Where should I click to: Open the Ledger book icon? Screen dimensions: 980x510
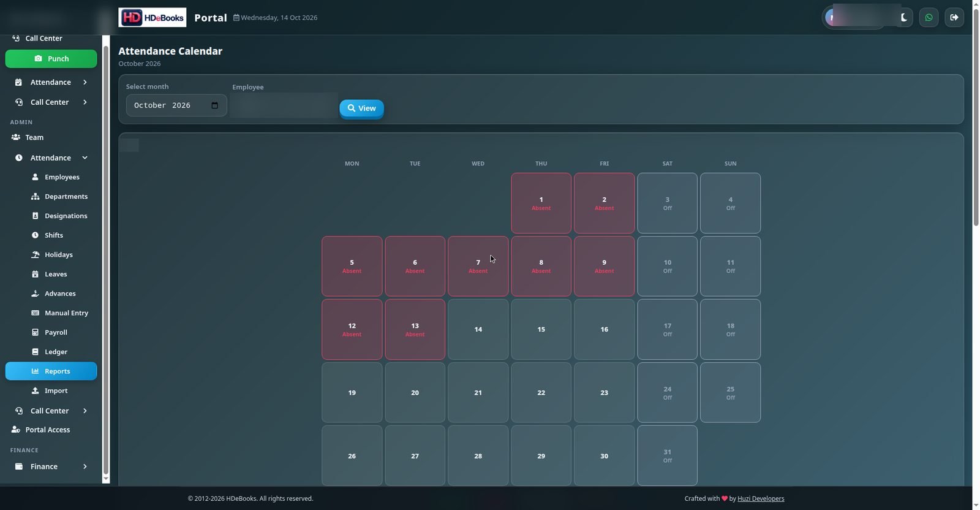pos(35,352)
